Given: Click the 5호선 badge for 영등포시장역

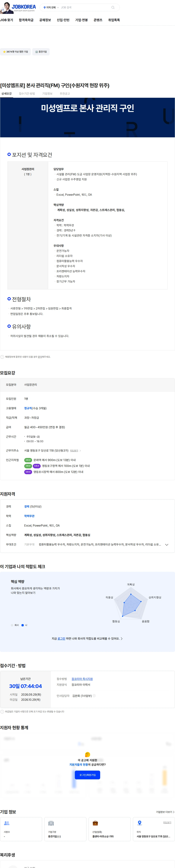Looking at the screenshot, I should click(x=28, y=472).
